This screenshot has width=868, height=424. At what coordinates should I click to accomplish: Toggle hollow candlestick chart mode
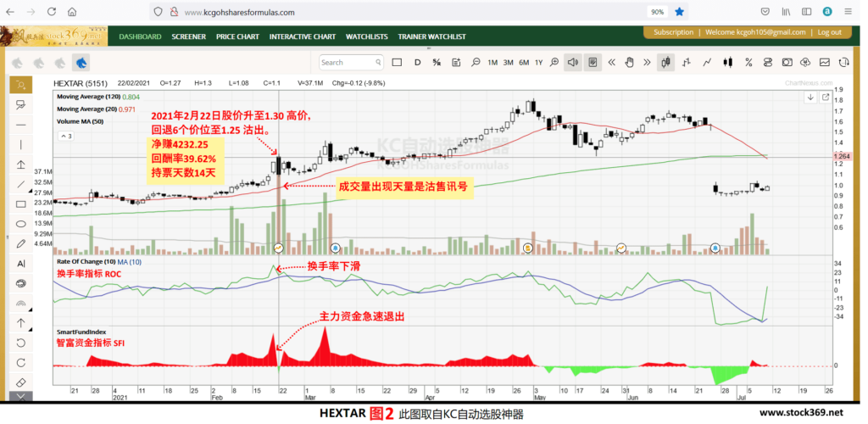(666, 63)
